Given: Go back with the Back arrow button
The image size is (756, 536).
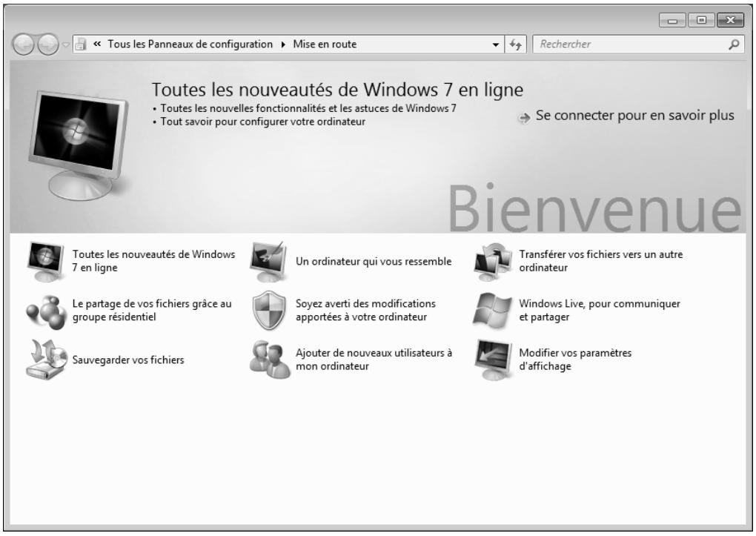Looking at the screenshot, I should (23, 45).
